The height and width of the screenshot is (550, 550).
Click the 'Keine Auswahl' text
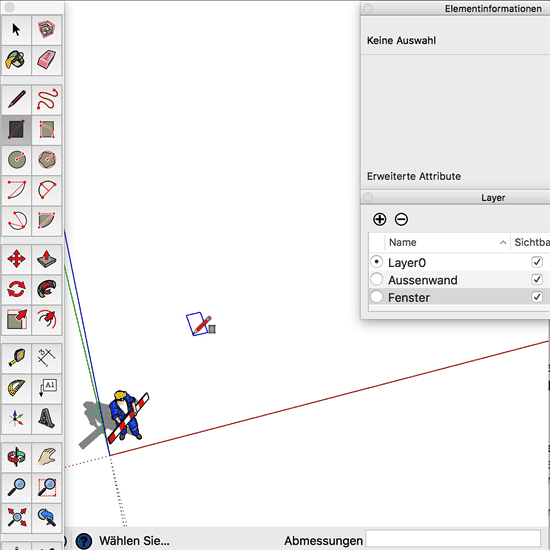[x=401, y=40]
